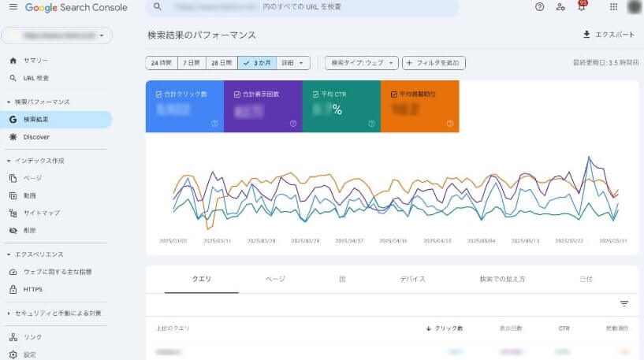
Task: Click the purple 合計表示回数 metric card
Action: 263,106
